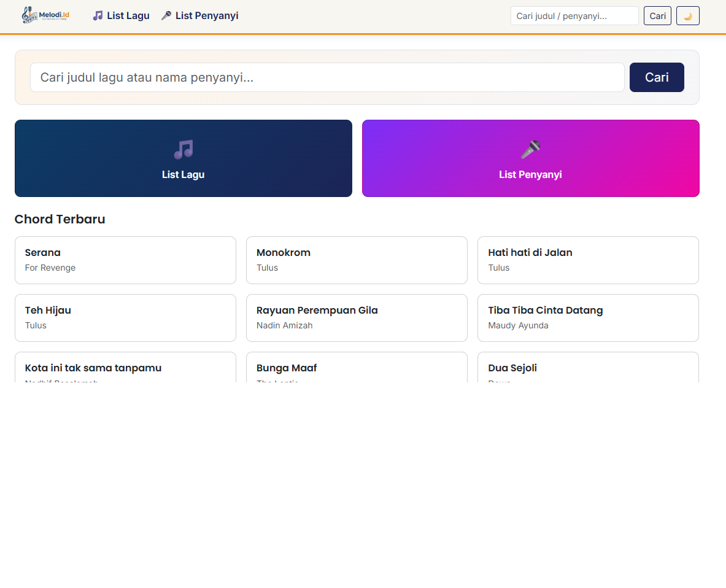The width and height of the screenshot is (726, 588).
Task: Open the Bunga Maaf chord card
Action: (x=357, y=368)
